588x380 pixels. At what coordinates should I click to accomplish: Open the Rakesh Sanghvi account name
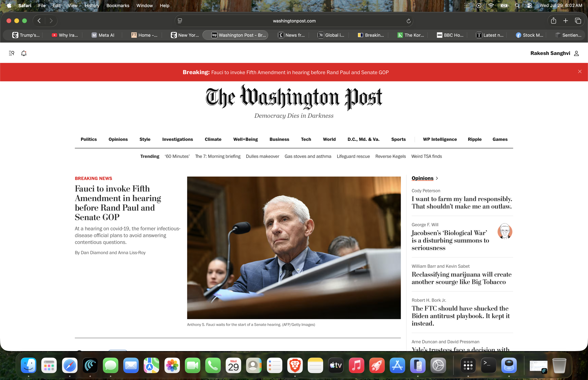550,53
